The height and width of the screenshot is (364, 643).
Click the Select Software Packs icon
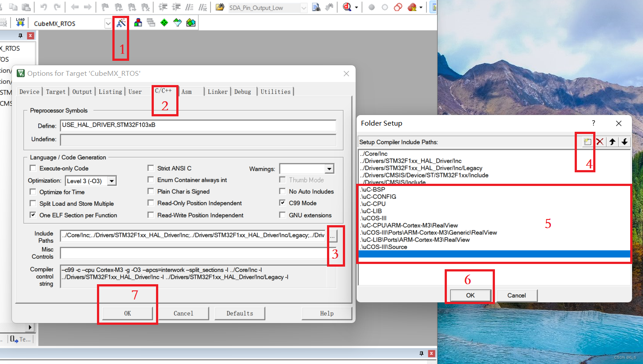178,23
